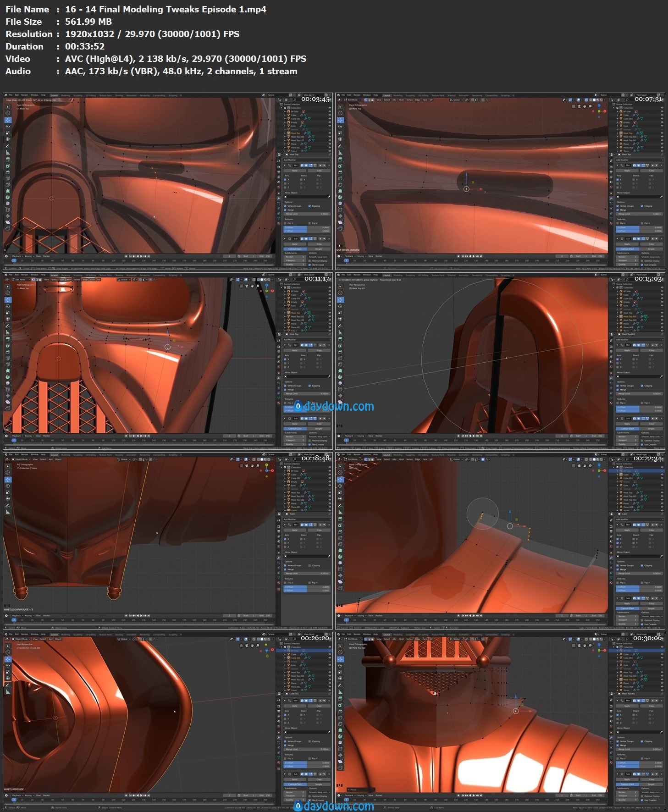Select the Extrude Region tool in the 00:15:03 frame
The image size is (668, 812).
click(x=340, y=339)
